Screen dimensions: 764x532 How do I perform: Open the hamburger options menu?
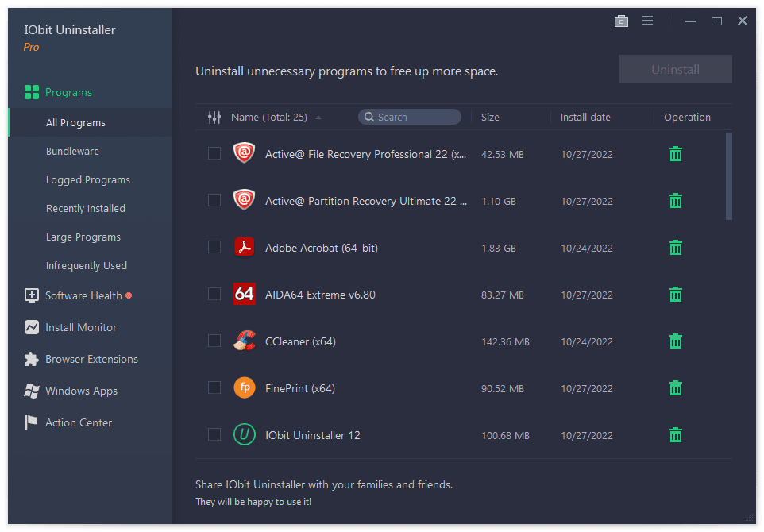click(647, 21)
